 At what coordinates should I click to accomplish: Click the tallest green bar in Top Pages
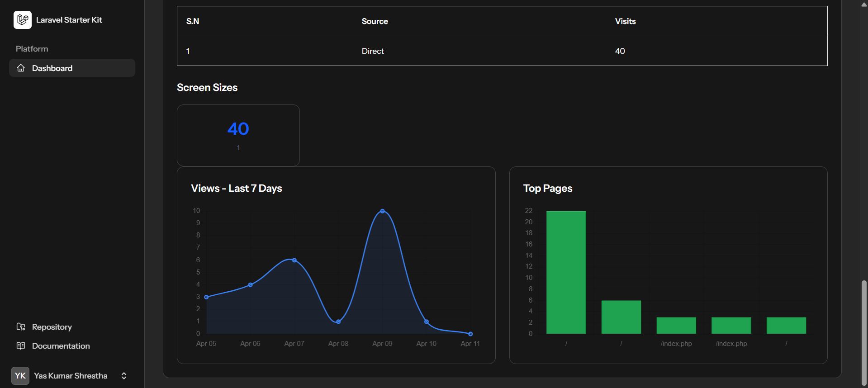566,272
